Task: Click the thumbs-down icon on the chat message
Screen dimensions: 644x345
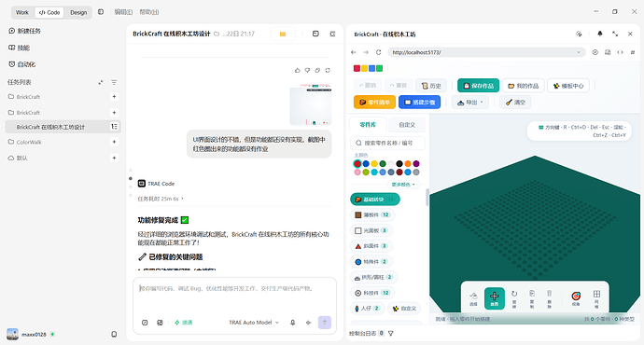Action: point(307,71)
